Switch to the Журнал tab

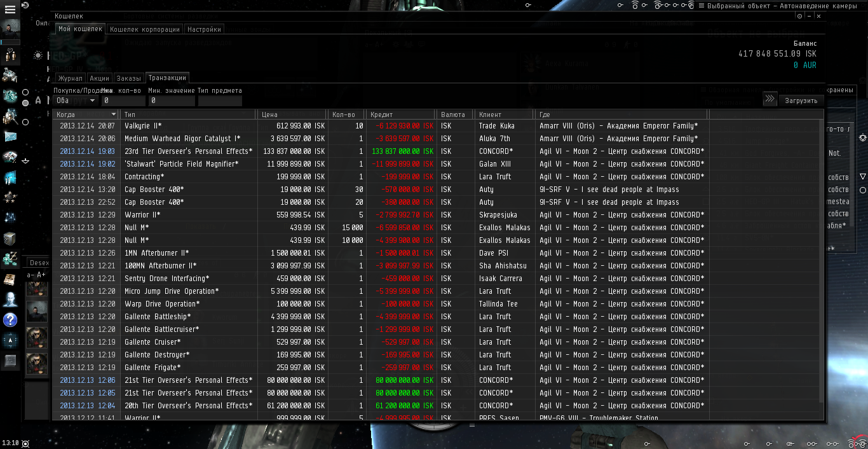pyautogui.click(x=70, y=78)
